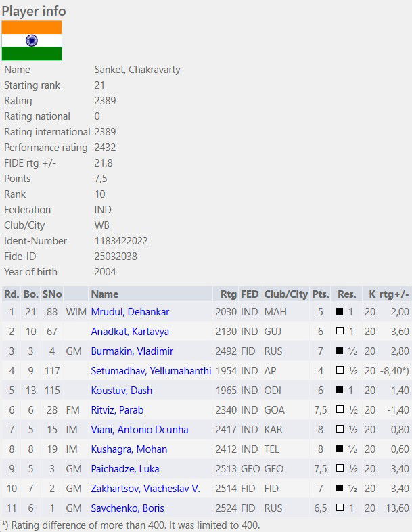Open Paichadze, Luka player info

(x=126, y=469)
